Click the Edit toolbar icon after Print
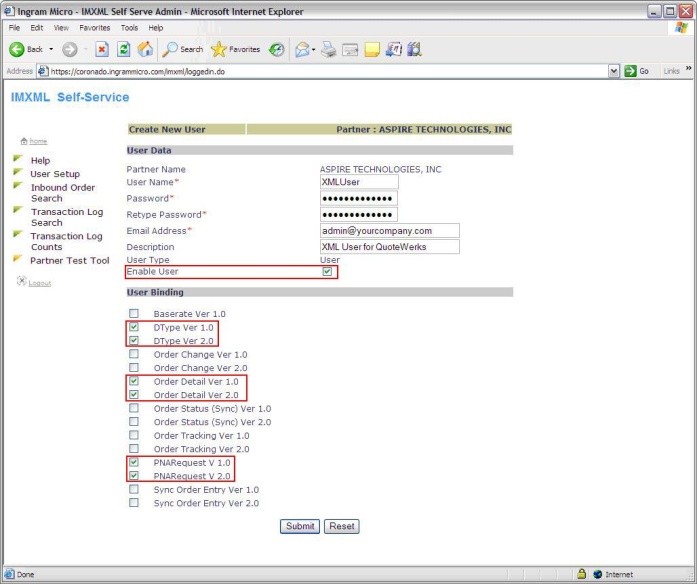 coord(350,49)
